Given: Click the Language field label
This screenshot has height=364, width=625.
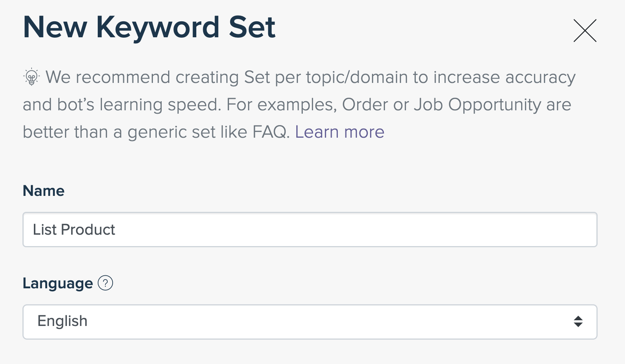Looking at the screenshot, I should (58, 283).
